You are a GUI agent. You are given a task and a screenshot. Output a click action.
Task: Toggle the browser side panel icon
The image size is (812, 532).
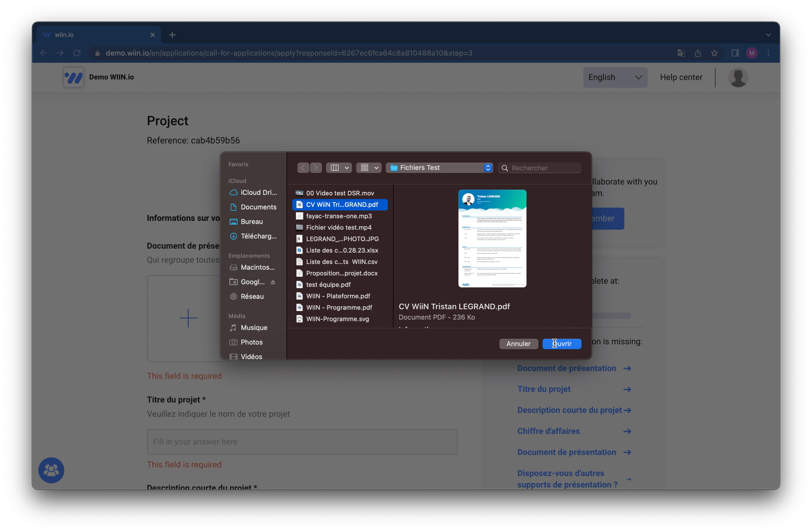coord(735,53)
